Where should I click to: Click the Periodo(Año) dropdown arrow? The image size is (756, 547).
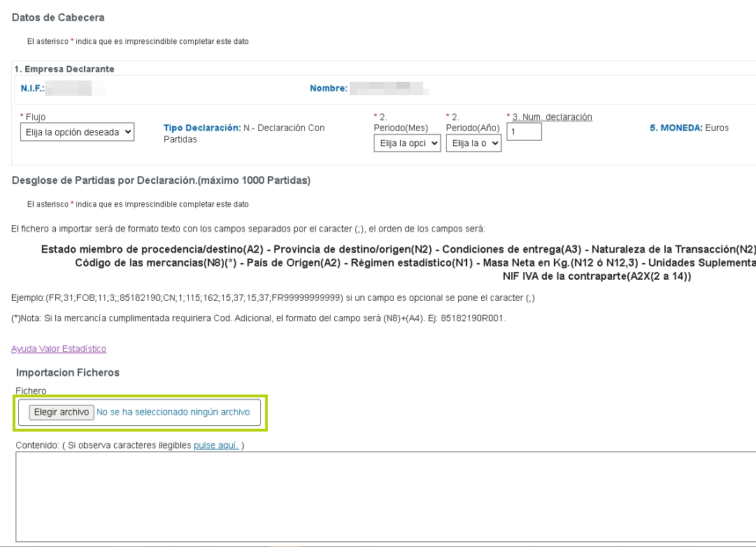[x=495, y=143]
